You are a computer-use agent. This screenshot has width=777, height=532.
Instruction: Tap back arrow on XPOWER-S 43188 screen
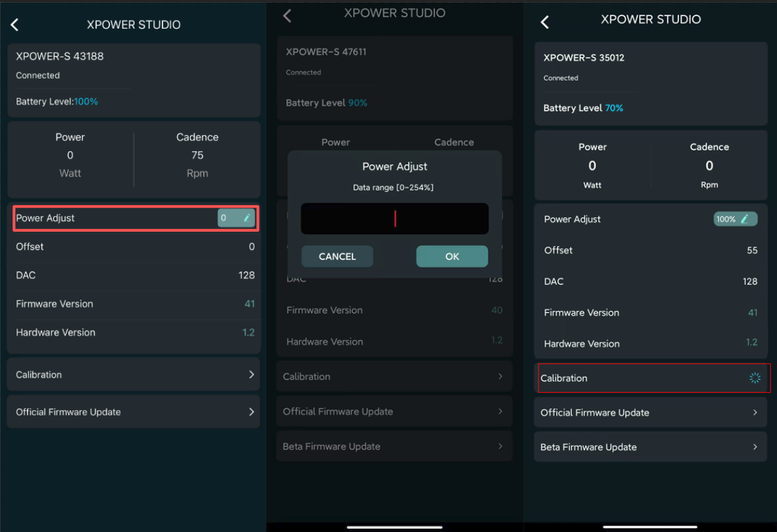click(15, 25)
